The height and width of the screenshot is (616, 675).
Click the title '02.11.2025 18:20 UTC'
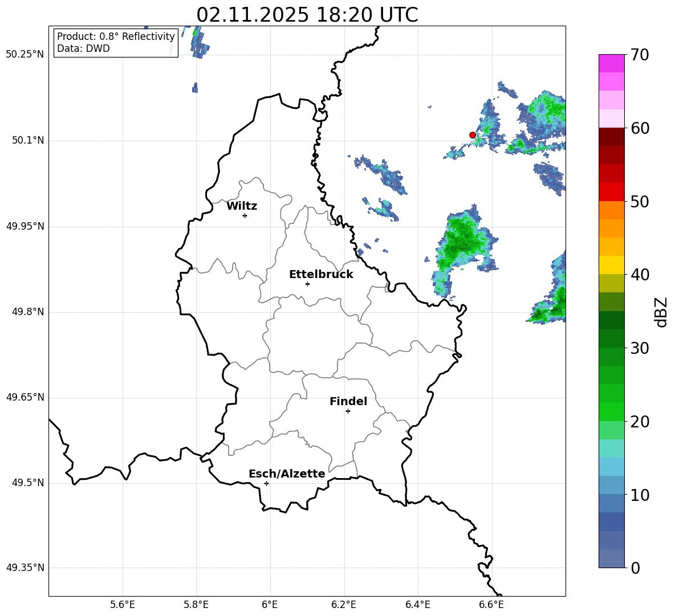(x=307, y=15)
